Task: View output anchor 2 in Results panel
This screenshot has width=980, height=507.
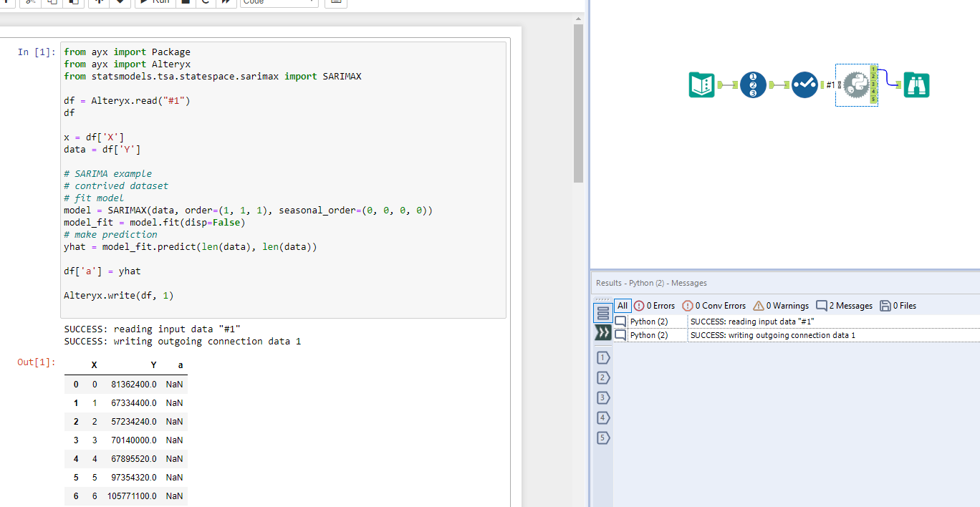Action: (603, 377)
